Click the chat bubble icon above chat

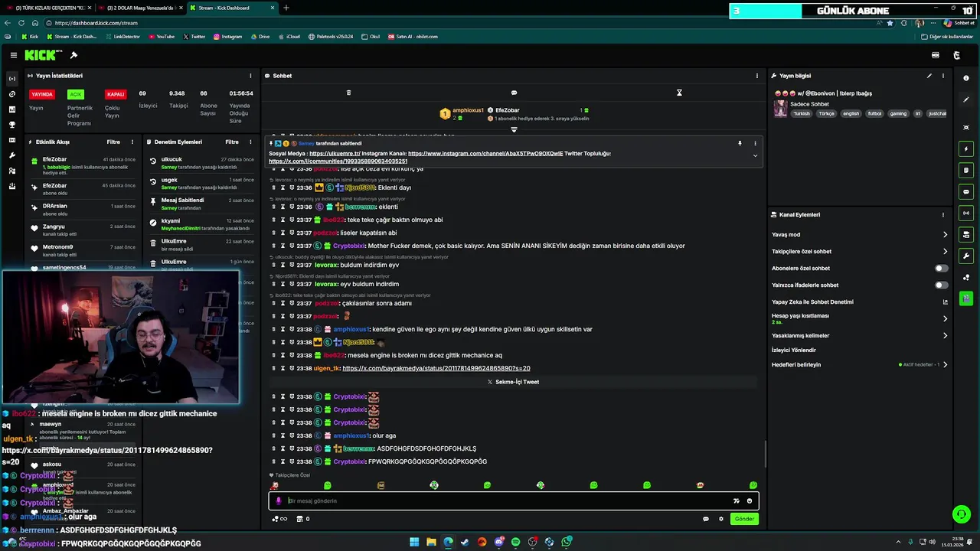click(x=514, y=93)
